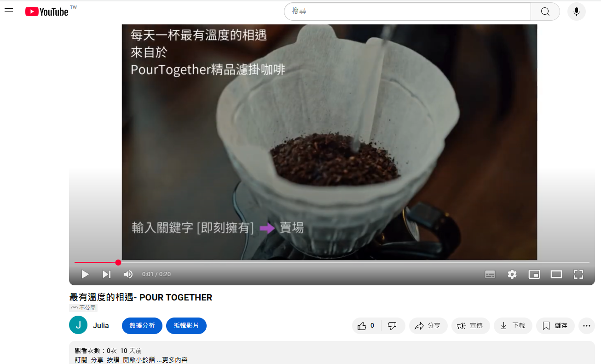
Task: Enable miniplayer mode
Action: pyautogui.click(x=534, y=274)
